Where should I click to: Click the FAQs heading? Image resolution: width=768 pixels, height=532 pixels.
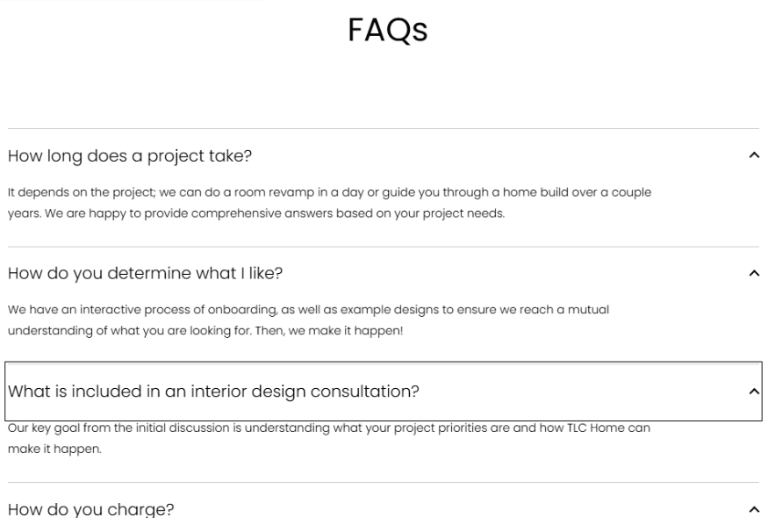[x=387, y=31]
